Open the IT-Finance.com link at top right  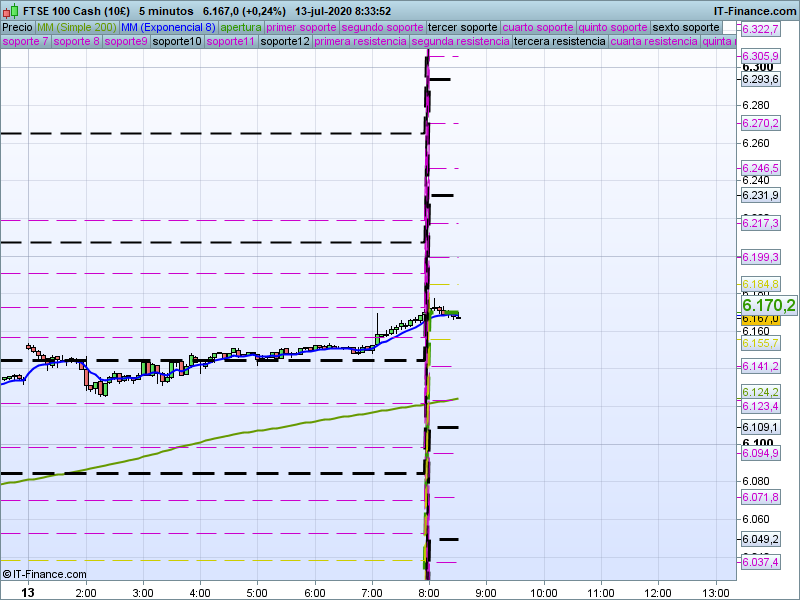click(x=754, y=11)
